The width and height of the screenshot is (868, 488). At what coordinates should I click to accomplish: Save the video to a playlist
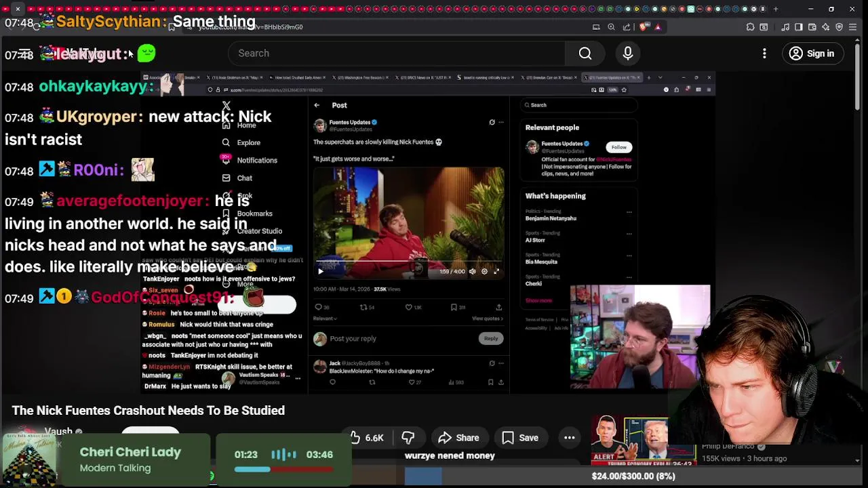[x=520, y=438]
